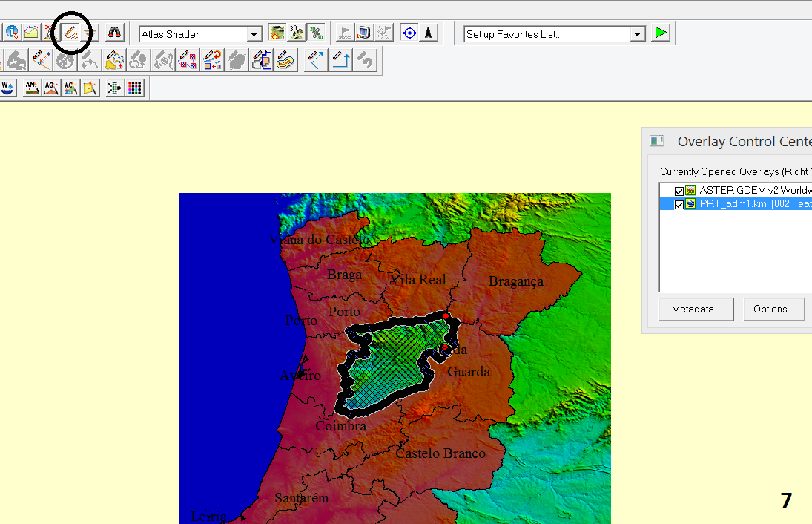Viewport: 812px width, 524px height.
Task: Select the contour generation swirl icon
Action: pyautogui.click(x=65, y=60)
